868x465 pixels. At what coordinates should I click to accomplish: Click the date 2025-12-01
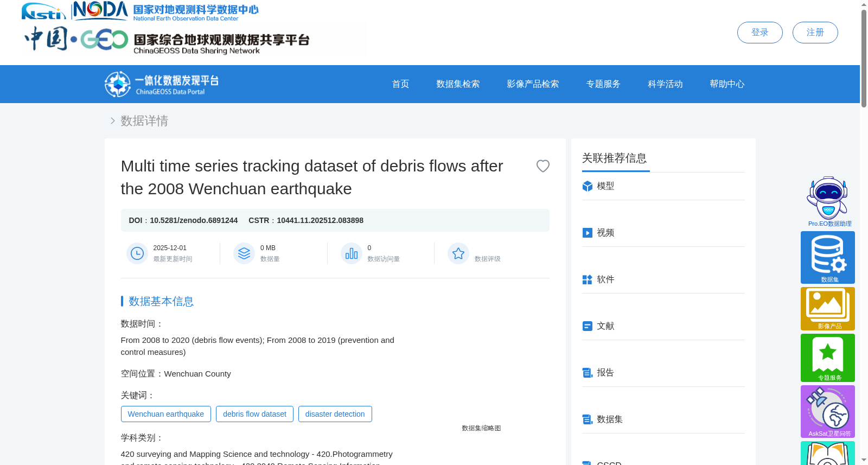pyautogui.click(x=170, y=248)
